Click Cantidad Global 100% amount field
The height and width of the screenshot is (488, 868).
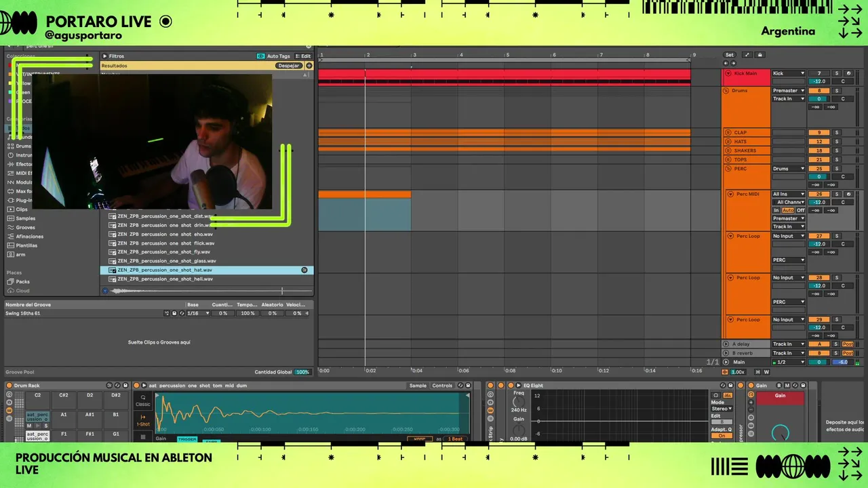(x=302, y=372)
